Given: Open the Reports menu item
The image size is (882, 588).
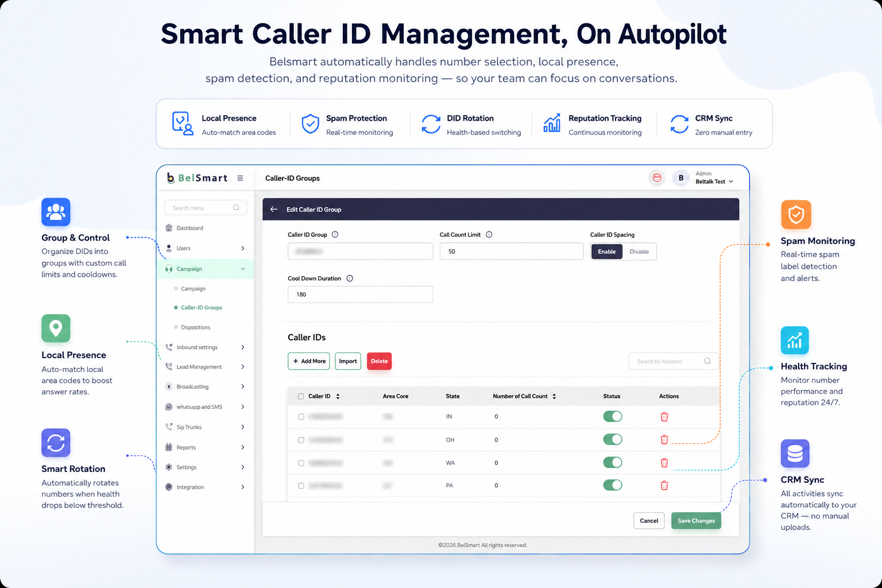Looking at the screenshot, I should click(x=205, y=447).
